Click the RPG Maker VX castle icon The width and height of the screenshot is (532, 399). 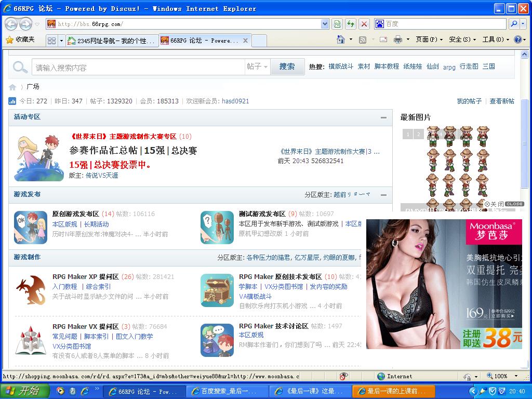31,340
